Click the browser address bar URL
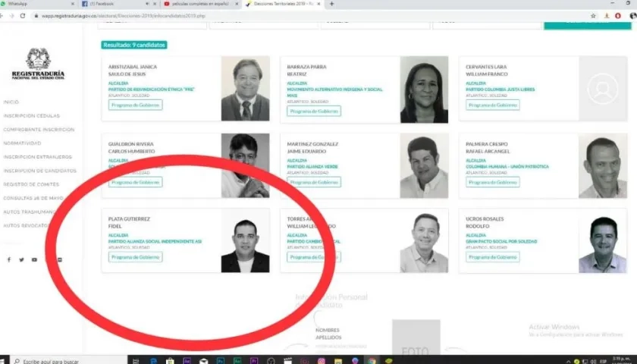This screenshot has width=637, height=364. tap(123, 16)
